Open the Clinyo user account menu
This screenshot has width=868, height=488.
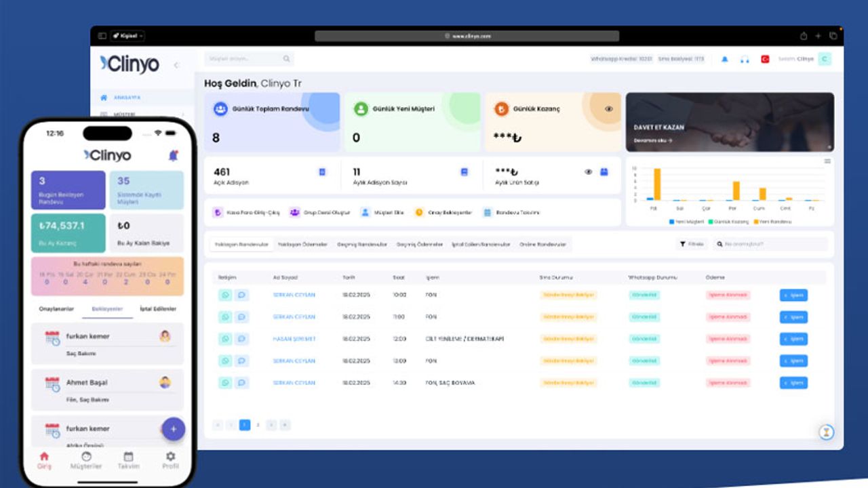point(804,59)
